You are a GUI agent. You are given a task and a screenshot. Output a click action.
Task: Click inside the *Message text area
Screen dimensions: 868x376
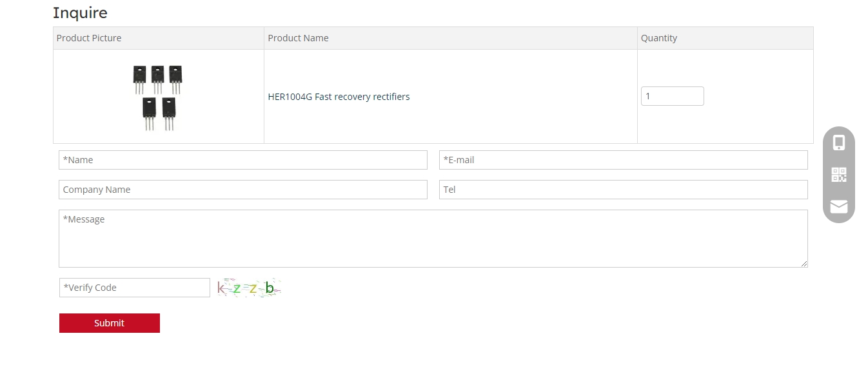[432, 239]
